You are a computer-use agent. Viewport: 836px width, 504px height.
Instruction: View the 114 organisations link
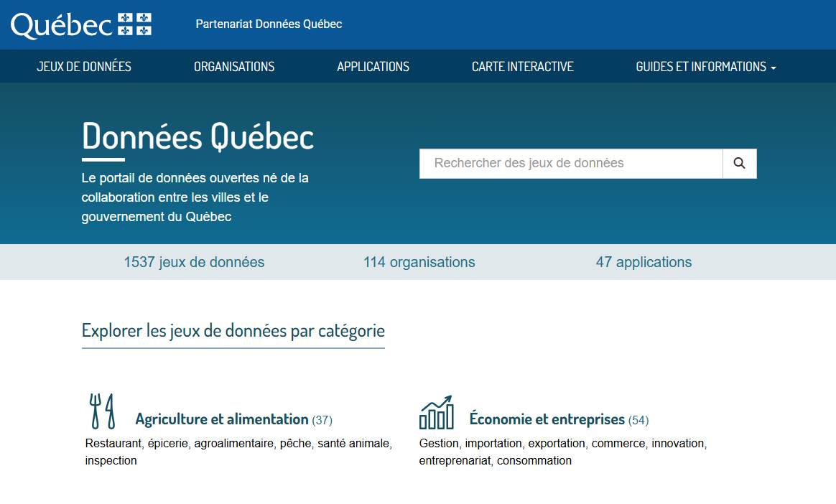419,262
